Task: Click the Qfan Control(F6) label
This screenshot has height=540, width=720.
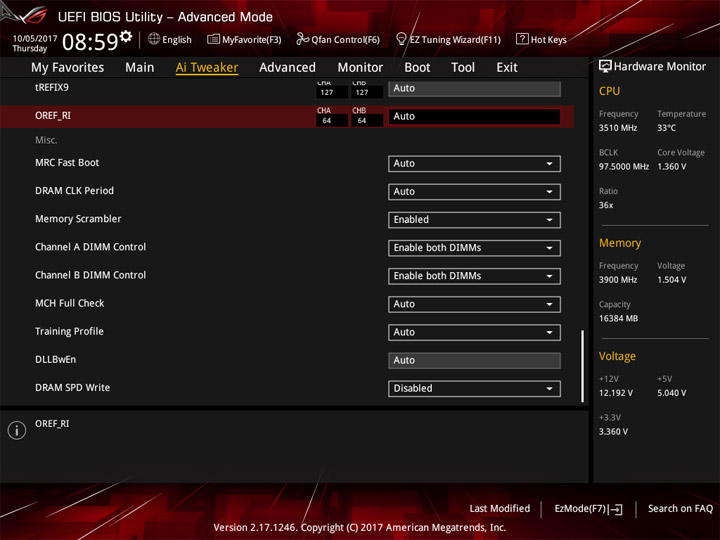Action: pos(345,39)
